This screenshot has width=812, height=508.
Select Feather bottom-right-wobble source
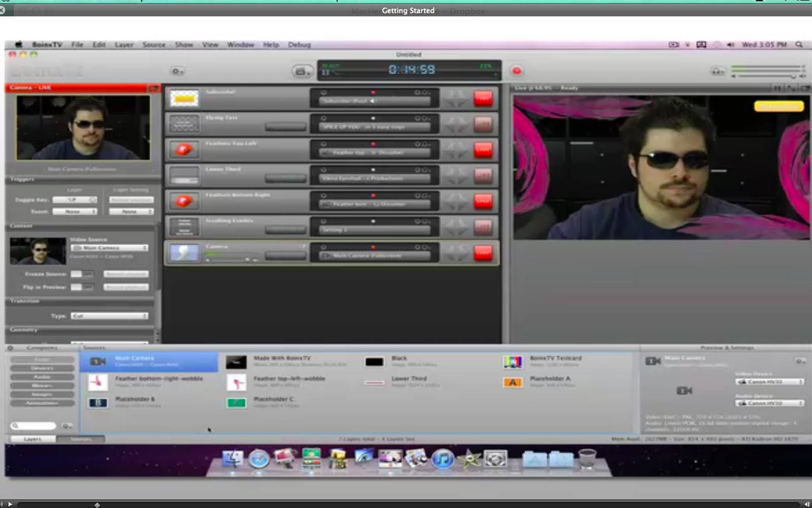pos(149,382)
